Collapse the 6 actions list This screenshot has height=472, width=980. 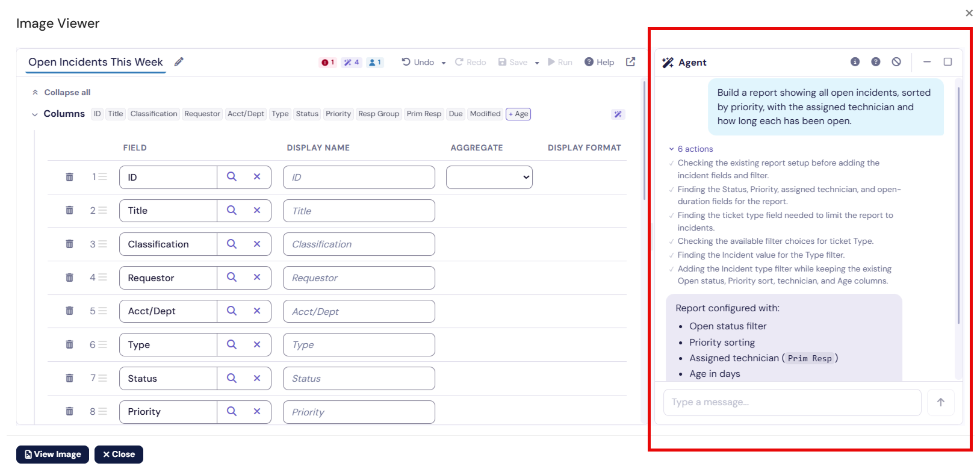691,149
